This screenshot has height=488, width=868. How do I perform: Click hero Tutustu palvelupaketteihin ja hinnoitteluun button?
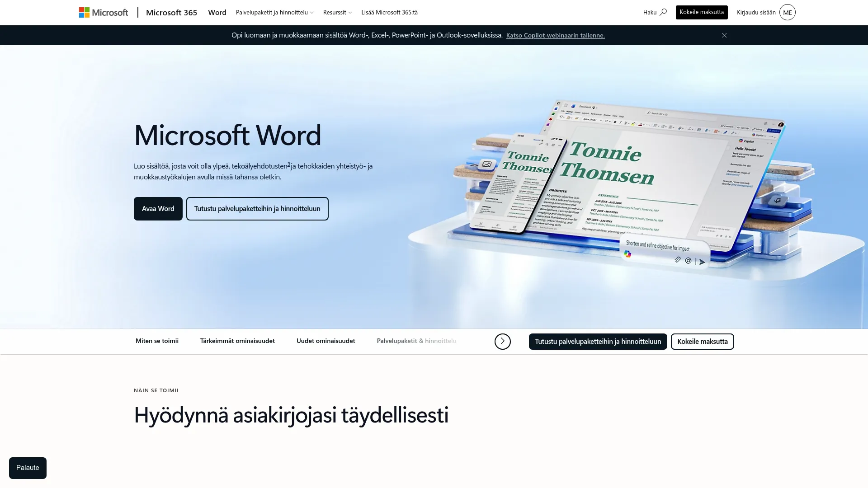tap(257, 209)
